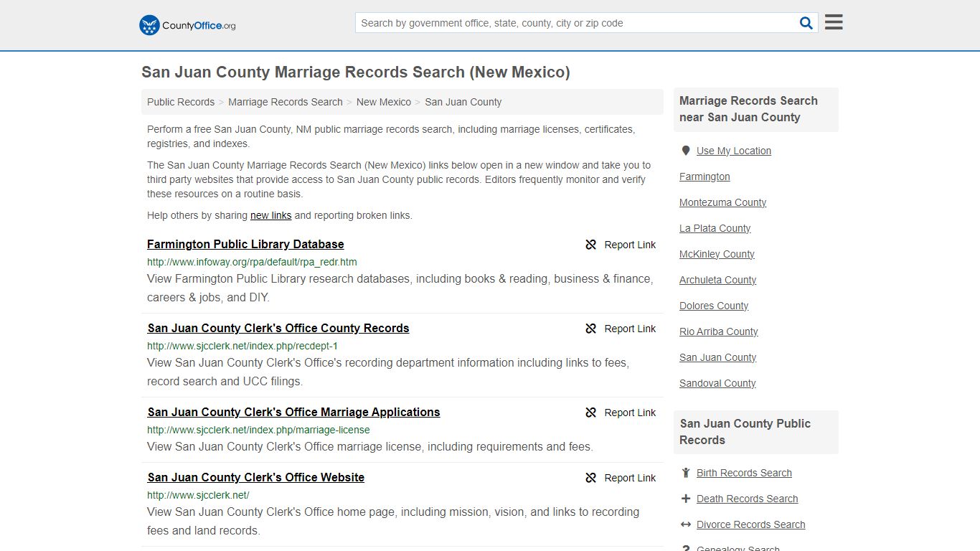Select Rio Arriba County in nearby list
Screen dimensions: 980x551
718,331
